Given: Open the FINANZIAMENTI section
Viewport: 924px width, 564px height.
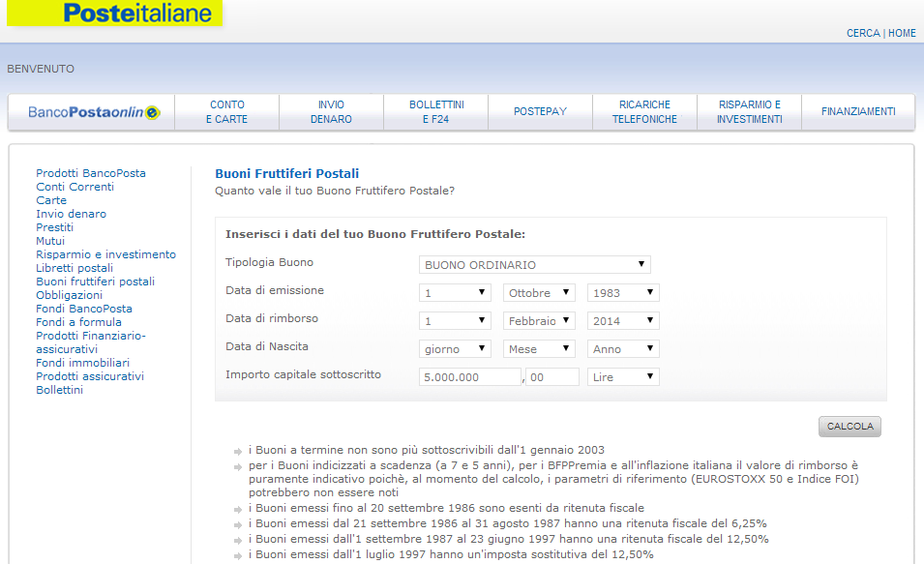Looking at the screenshot, I should point(857,111).
